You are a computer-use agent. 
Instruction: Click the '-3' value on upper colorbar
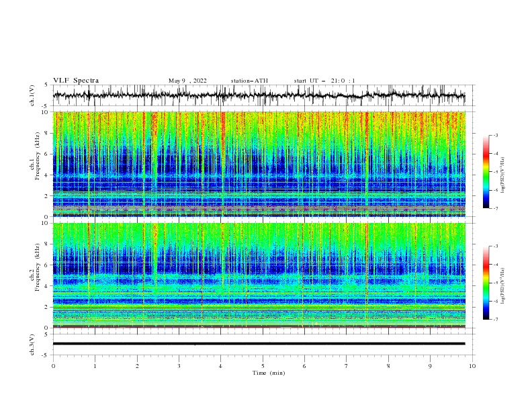click(496, 135)
